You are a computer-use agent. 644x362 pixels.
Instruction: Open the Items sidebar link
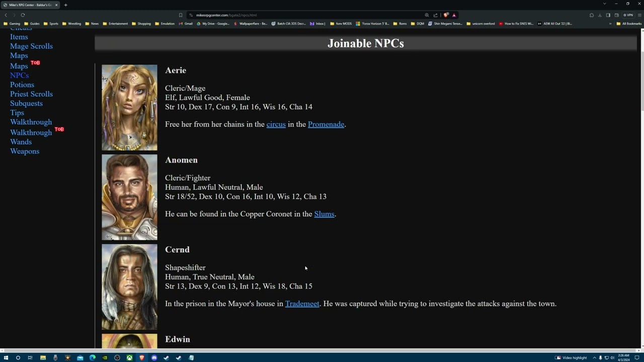tap(19, 37)
